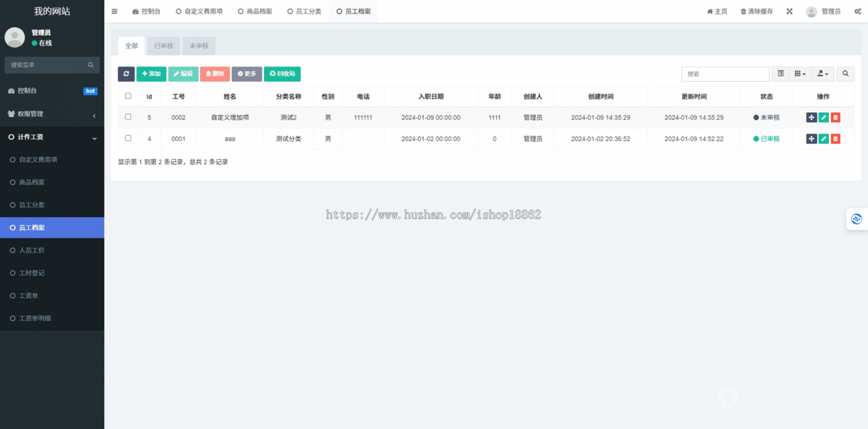Check the checkbox on row with 工号 0002
The image size is (868, 429).
tap(128, 116)
